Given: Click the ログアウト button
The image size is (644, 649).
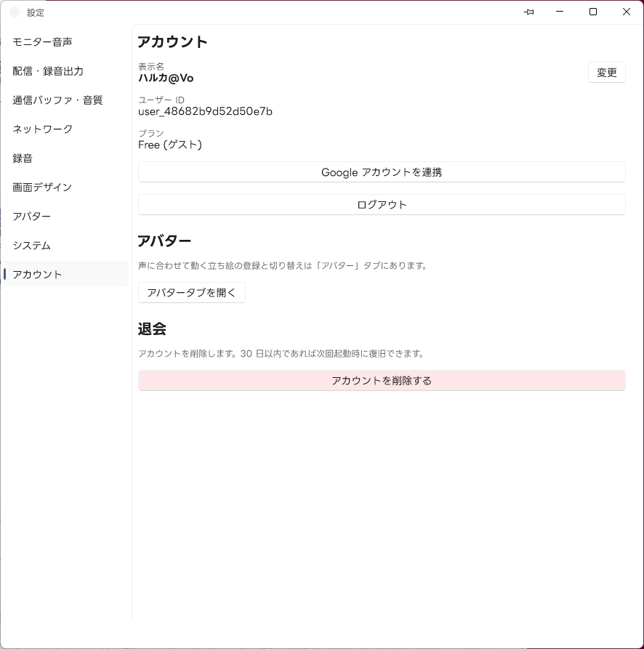Looking at the screenshot, I should point(382,204).
